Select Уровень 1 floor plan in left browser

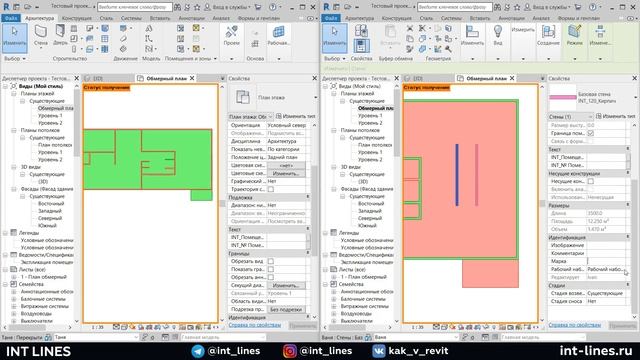50,116
